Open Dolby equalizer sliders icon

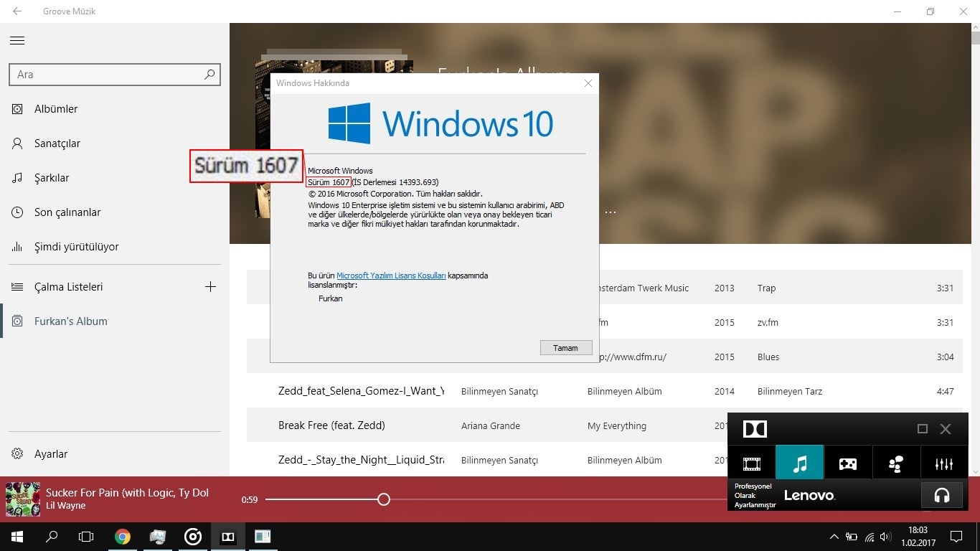(944, 464)
